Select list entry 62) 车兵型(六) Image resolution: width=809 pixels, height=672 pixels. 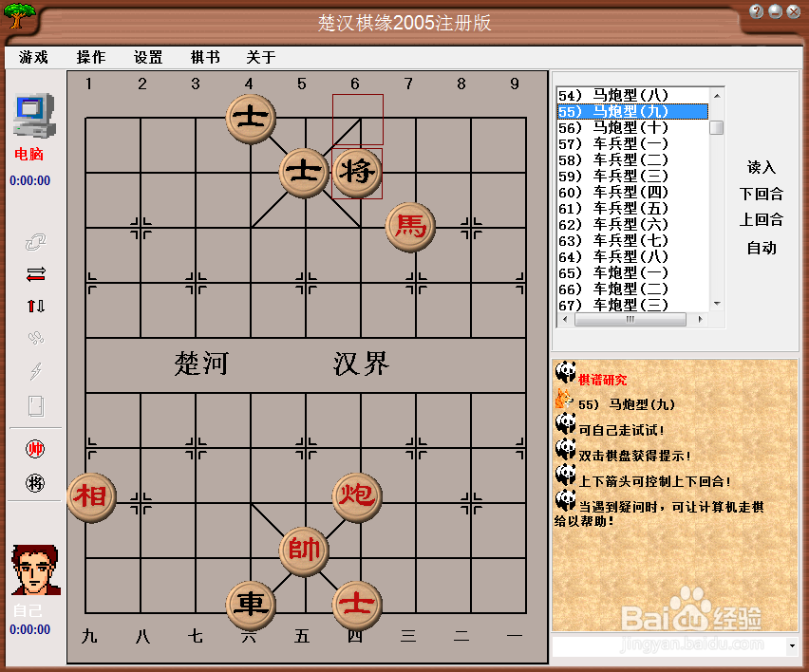tap(632, 224)
